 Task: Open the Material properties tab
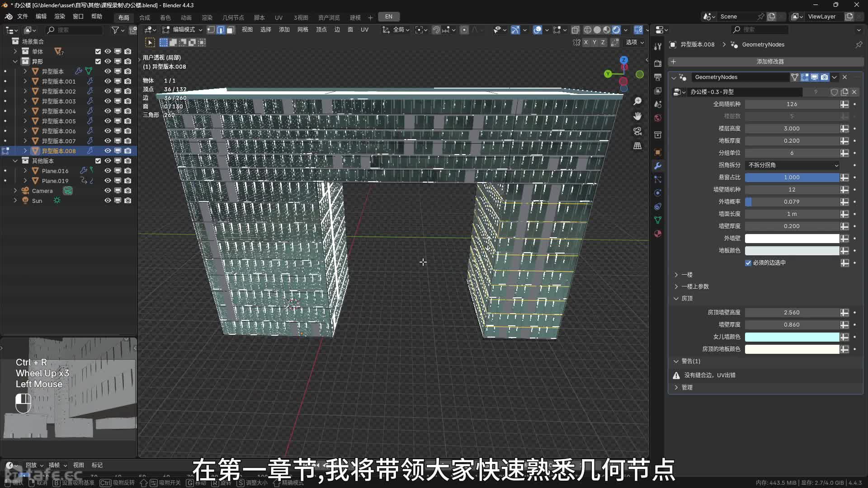coord(658,234)
